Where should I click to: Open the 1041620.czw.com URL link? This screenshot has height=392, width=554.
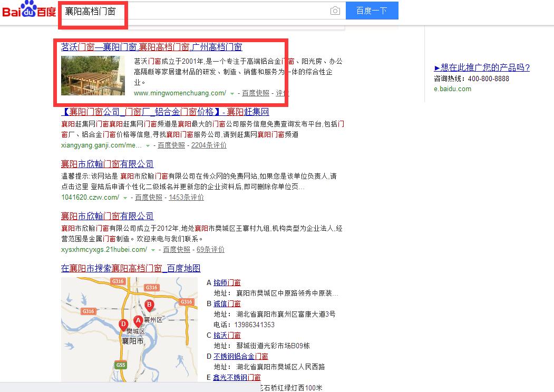point(90,198)
